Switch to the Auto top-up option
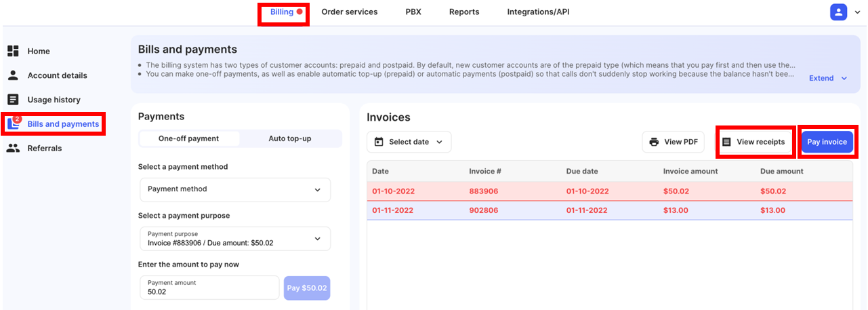The height and width of the screenshot is (310, 868). (289, 138)
